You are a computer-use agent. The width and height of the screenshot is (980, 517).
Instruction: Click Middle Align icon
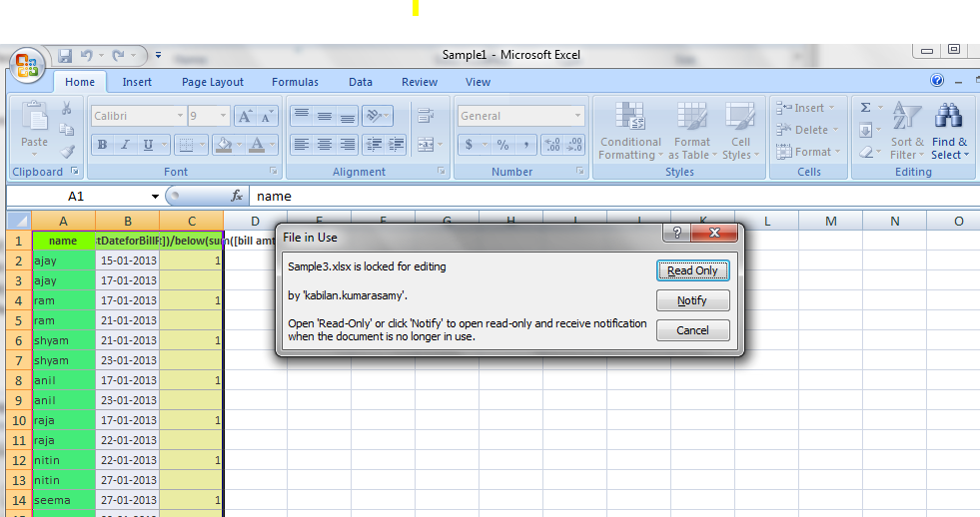click(x=325, y=116)
